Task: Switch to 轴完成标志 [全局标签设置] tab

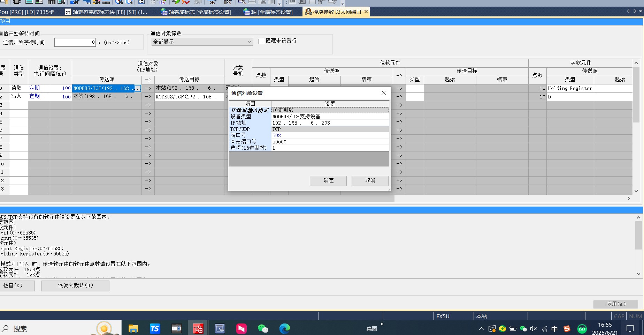Action: click(196, 12)
